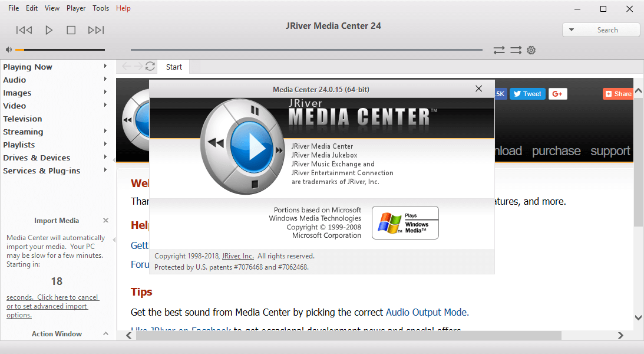Adjust the volume slider

(x=60, y=50)
